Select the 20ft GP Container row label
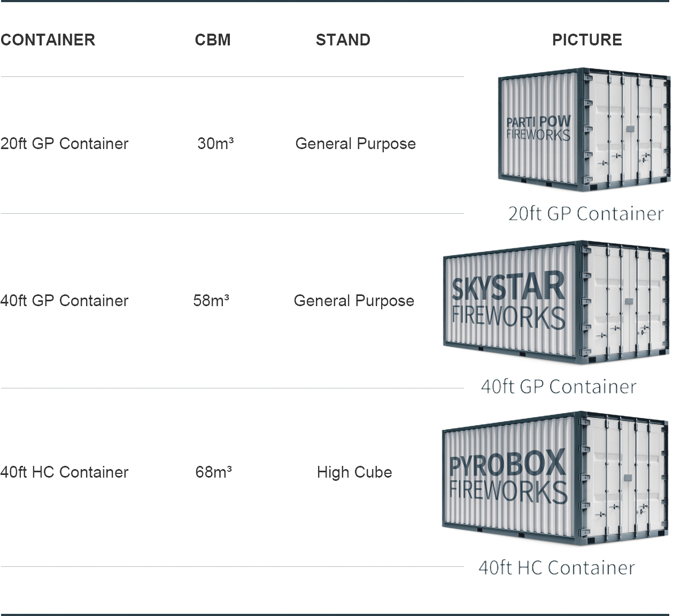This screenshot has height=616, width=673. click(64, 144)
